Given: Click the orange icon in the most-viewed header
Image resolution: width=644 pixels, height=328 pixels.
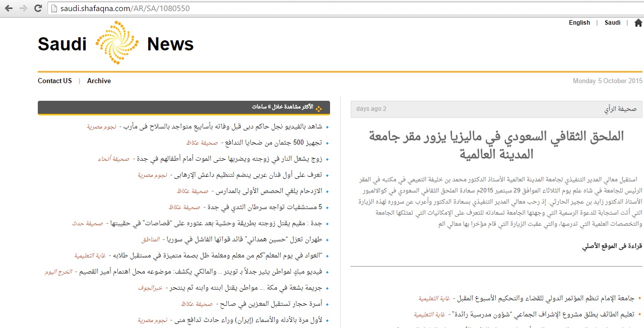Looking at the screenshot, I should coord(318,108).
